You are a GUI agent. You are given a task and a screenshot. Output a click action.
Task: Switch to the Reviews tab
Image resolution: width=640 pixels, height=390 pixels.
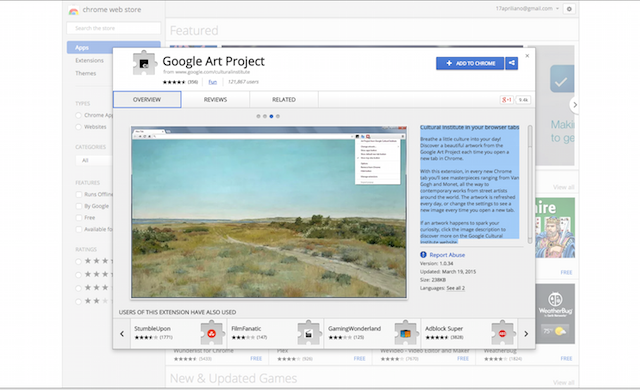[215, 100]
